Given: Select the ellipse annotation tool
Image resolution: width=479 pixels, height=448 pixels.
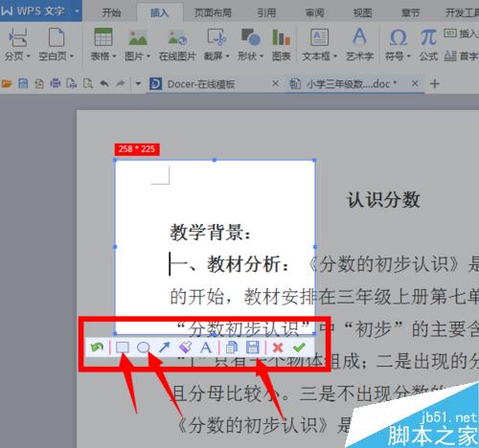Looking at the screenshot, I should coord(143,347).
